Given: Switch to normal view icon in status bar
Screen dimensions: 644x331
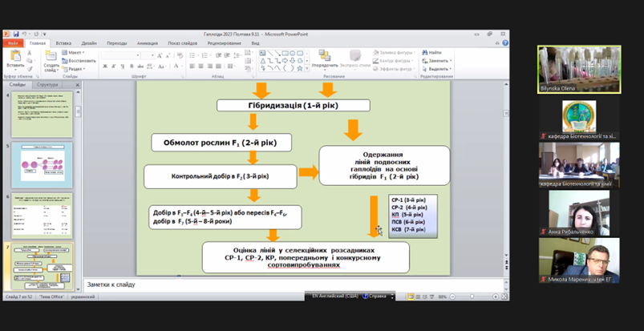Looking at the screenshot, I should 411,297.
